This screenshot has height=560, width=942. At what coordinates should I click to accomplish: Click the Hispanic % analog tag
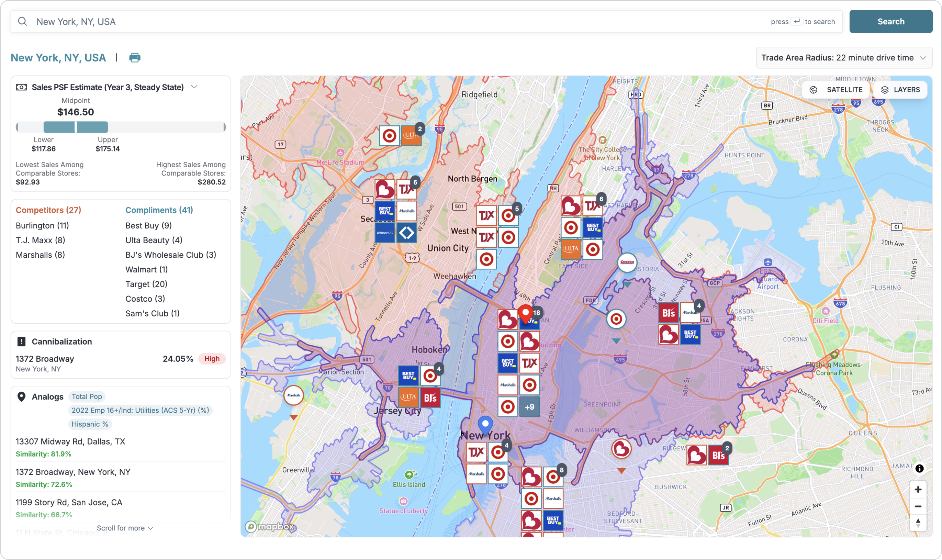90,424
